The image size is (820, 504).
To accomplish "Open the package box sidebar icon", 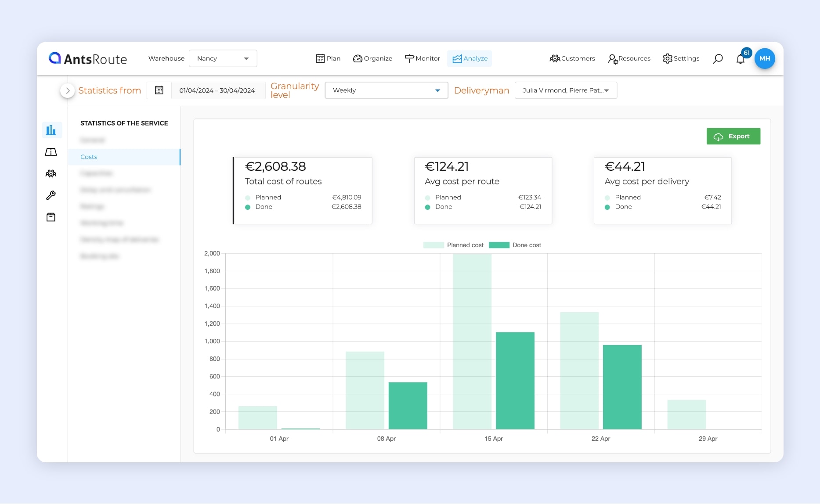I will coord(51,217).
